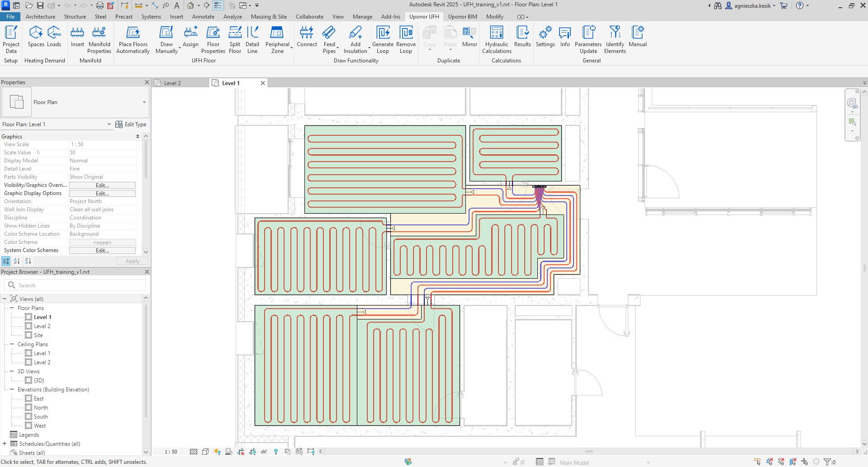868x467 pixels.
Task: Click Edit for System Color Schemes
Action: 102,251
